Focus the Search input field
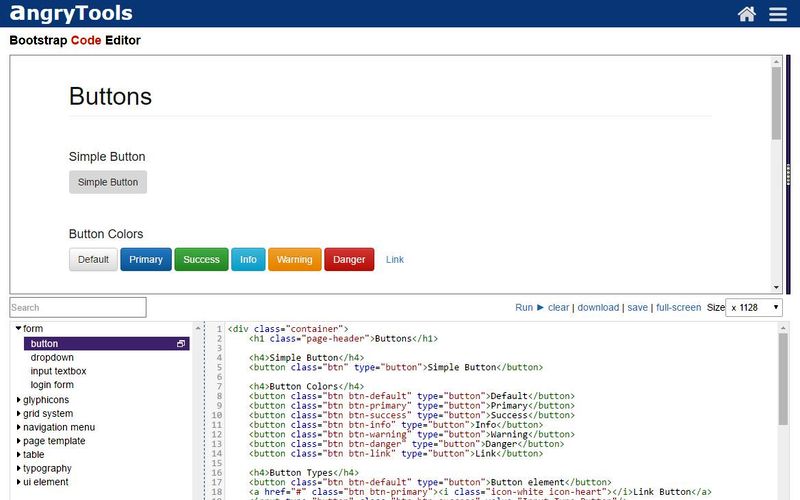Viewport: 800px width, 500px height. (x=78, y=308)
